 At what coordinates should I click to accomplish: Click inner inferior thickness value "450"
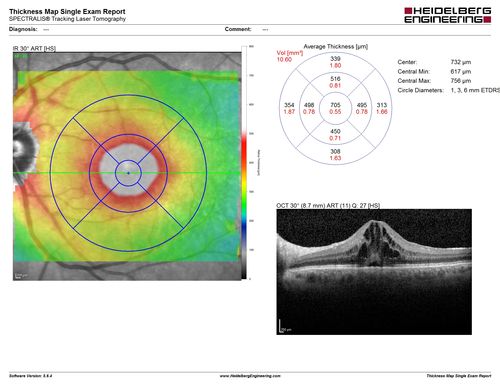pos(335,131)
